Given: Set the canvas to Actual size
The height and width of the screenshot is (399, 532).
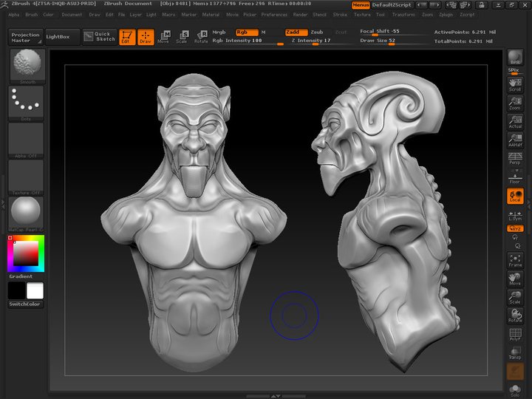Looking at the screenshot, I should (x=515, y=121).
